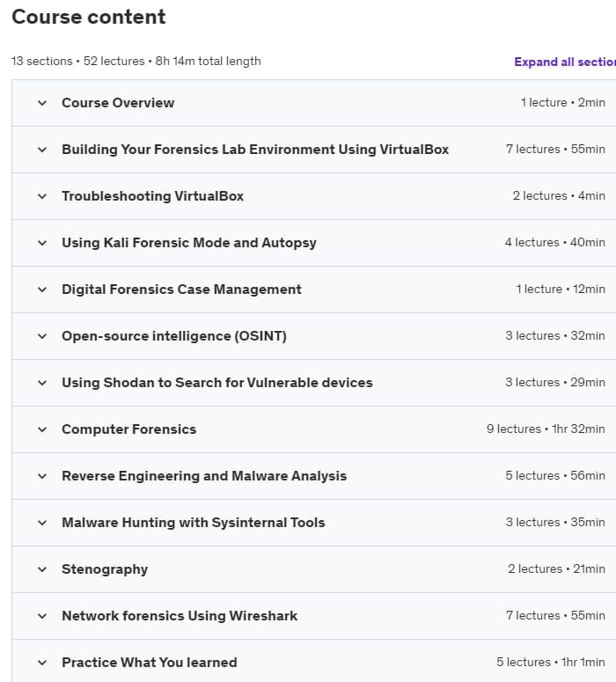
Task: Click the '5 lectures • 56min' text
Action: pos(555,475)
